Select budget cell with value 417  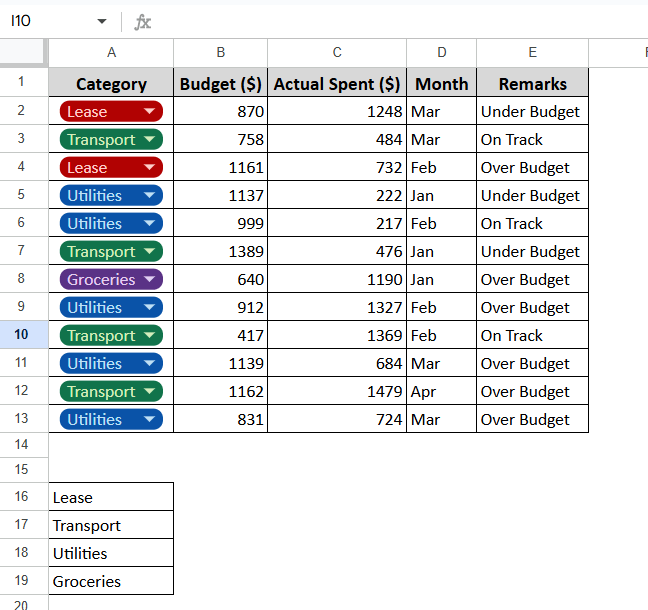pos(221,335)
